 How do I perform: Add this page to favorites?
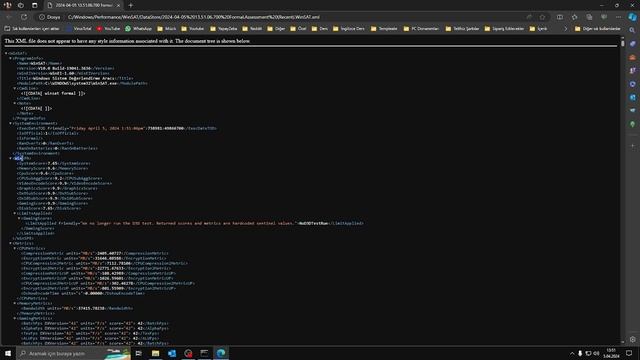[542, 17]
